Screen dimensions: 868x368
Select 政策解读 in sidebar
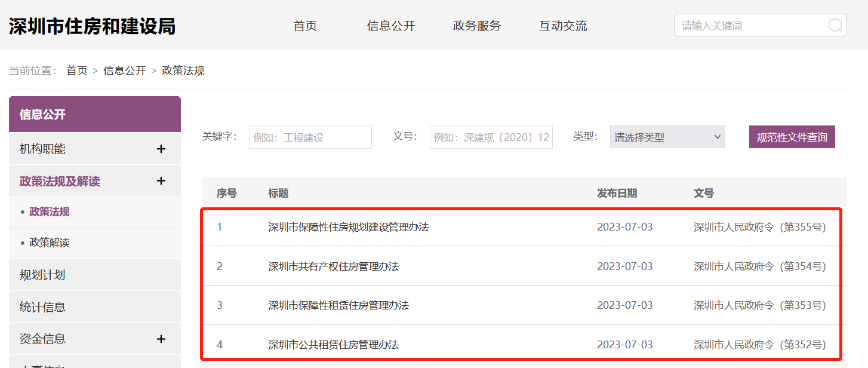pyautogui.click(x=50, y=243)
